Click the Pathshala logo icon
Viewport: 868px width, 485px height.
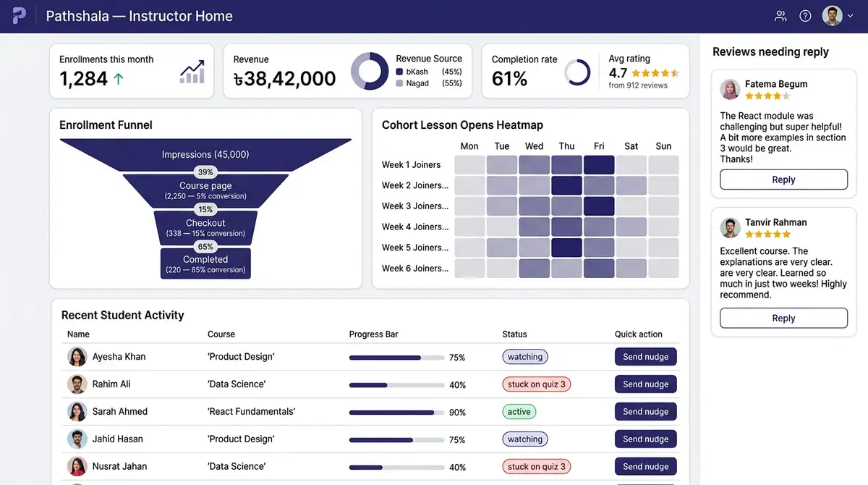(x=20, y=15)
